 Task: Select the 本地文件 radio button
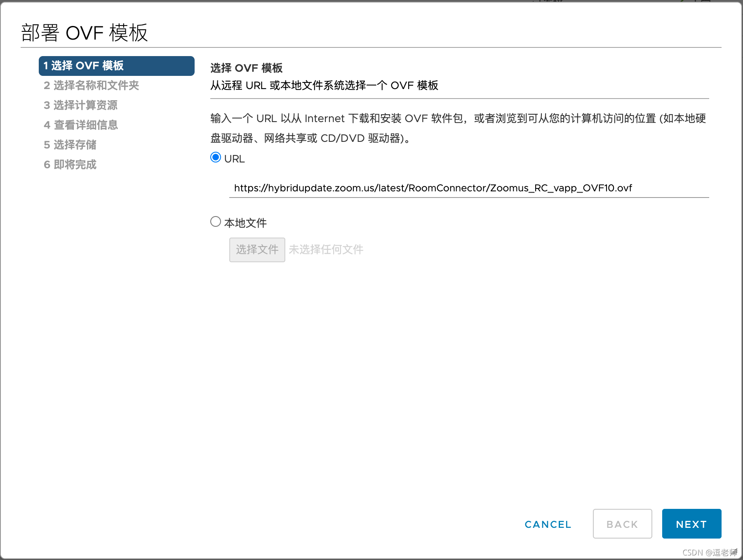click(216, 222)
